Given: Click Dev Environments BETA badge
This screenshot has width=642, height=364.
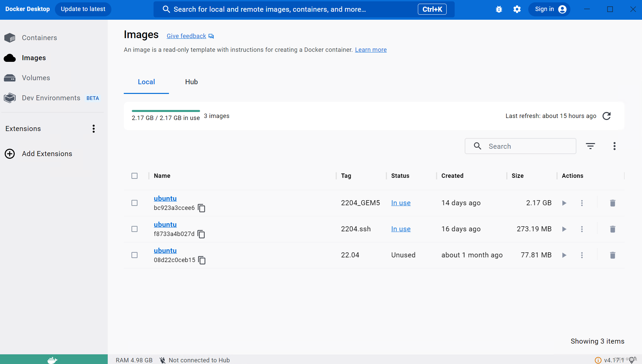Looking at the screenshot, I should [x=93, y=98].
